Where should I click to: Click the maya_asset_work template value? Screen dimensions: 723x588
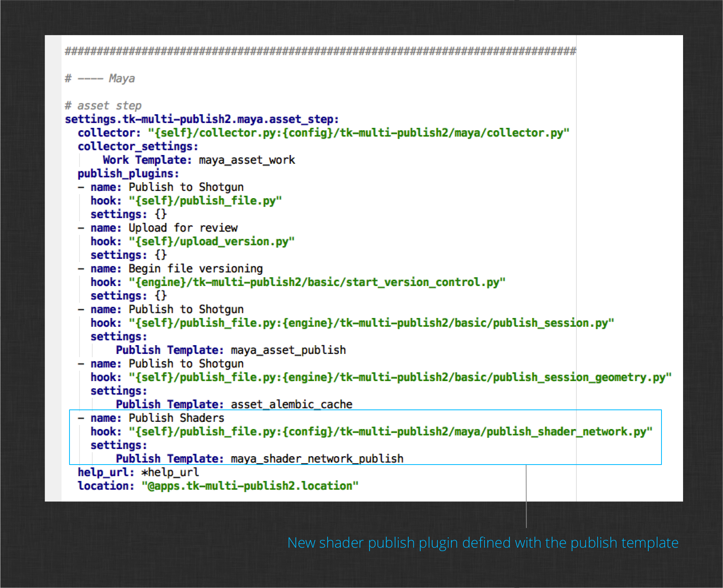247,160
